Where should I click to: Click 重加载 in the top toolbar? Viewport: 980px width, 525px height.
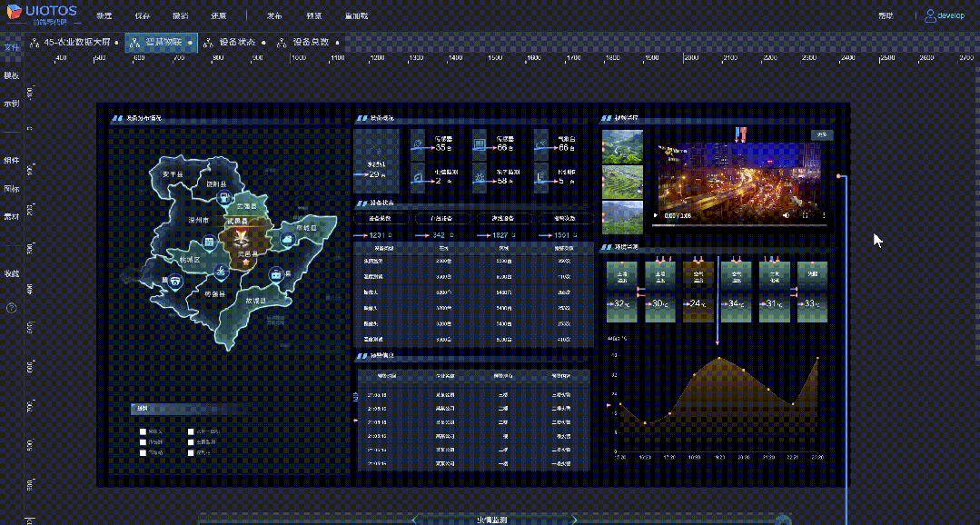coord(356,15)
